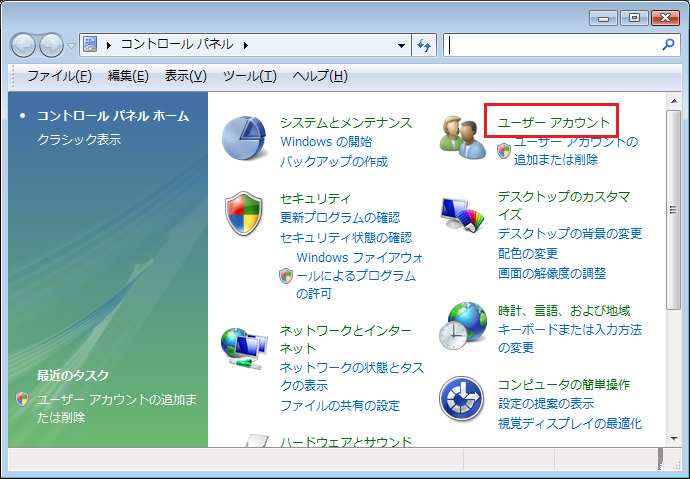This screenshot has width=690, height=479.
Task: Open the 表示(V) menu
Action: point(185,76)
